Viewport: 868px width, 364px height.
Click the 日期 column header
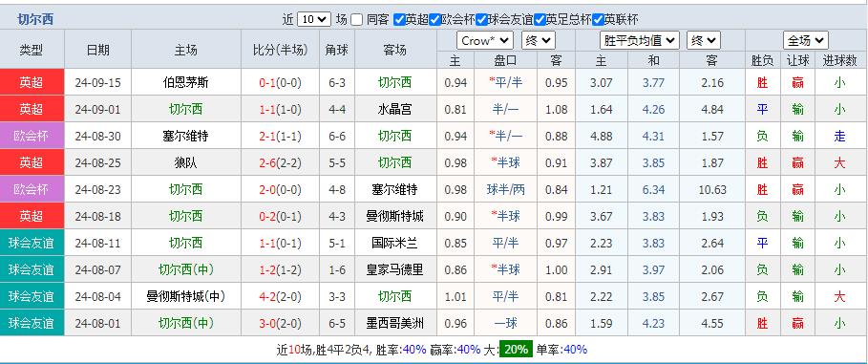coord(98,50)
